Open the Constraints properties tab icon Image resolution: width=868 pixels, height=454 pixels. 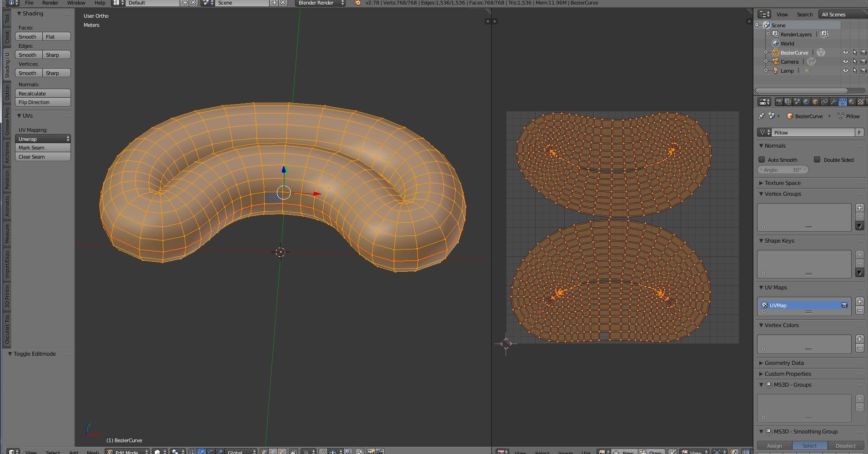824,102
